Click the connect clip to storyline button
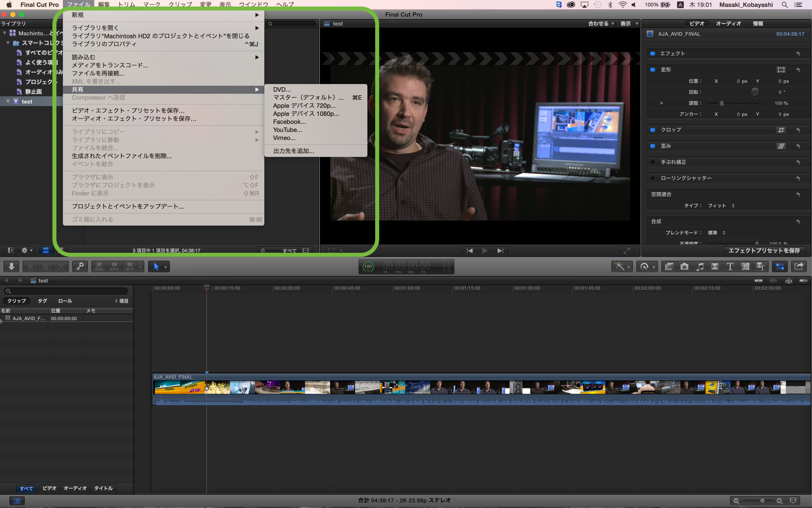Image resolution: width=812 pixels, height=508 pixels. [99, 267]
